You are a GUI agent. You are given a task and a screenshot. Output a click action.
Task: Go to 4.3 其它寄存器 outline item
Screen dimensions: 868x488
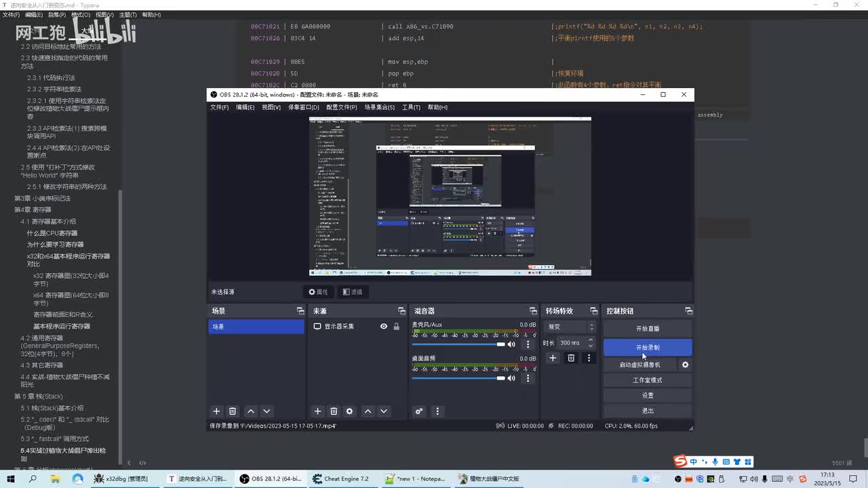(42, 365)
